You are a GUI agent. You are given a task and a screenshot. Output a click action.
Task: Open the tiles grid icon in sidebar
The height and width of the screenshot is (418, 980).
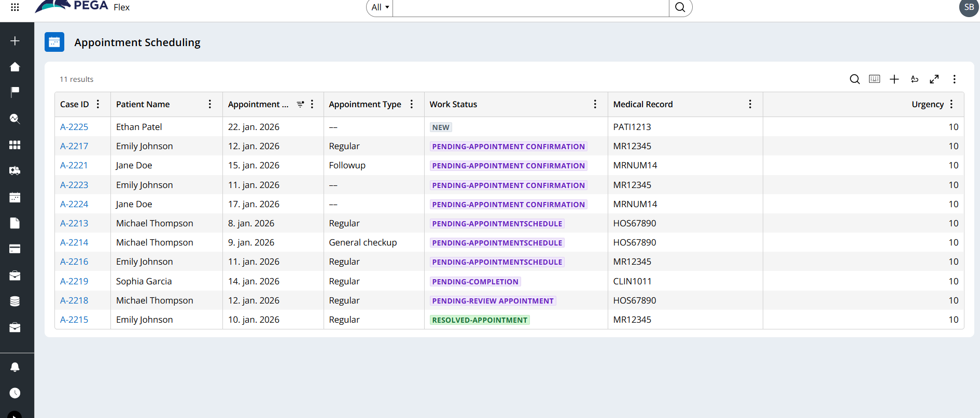(x=15, y=145)
